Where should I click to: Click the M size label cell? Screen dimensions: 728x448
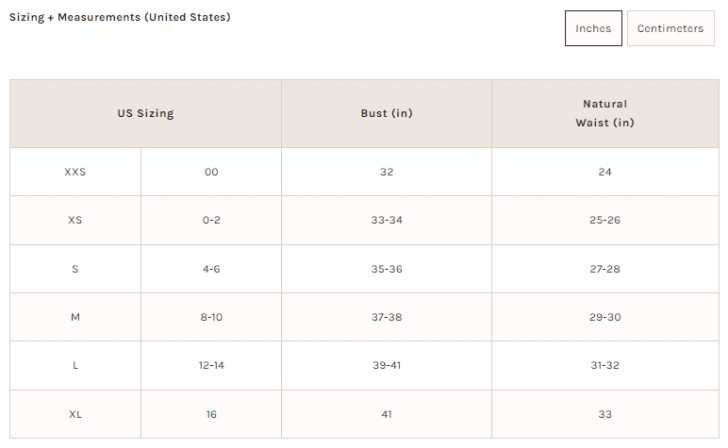(x=75, y=317)
